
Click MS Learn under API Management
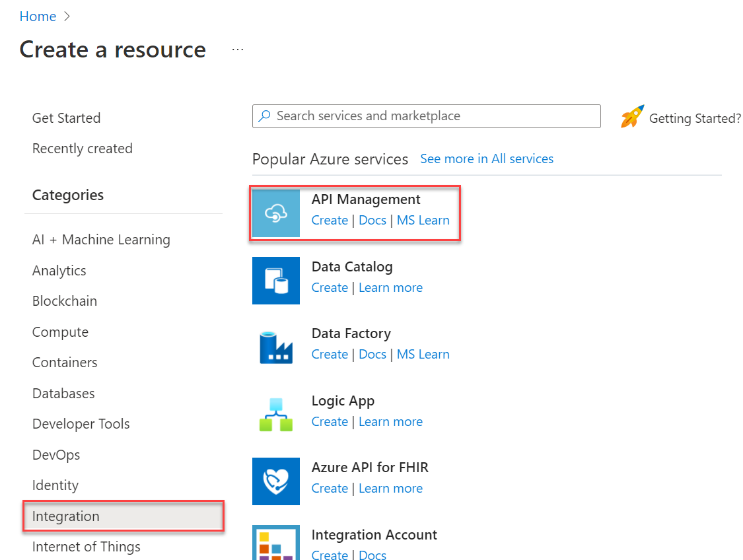[423, 220]
